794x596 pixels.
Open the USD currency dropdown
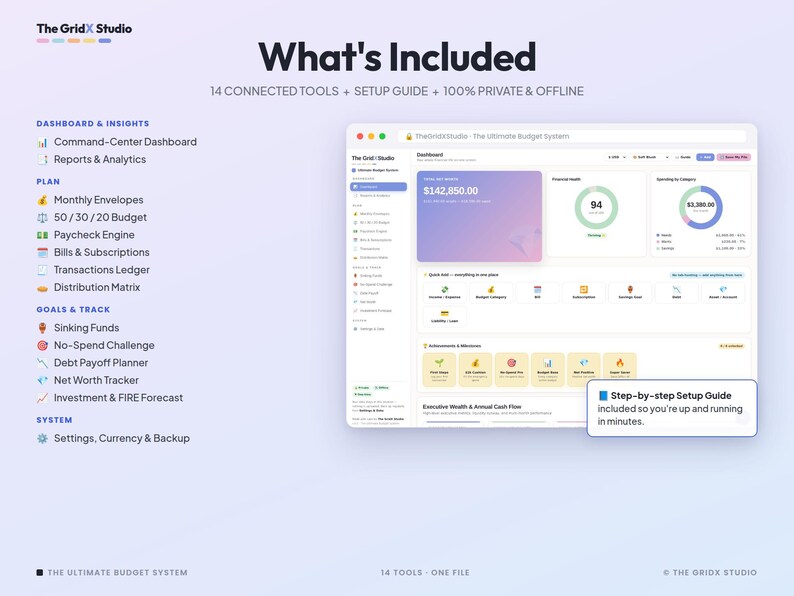(617, 157)
